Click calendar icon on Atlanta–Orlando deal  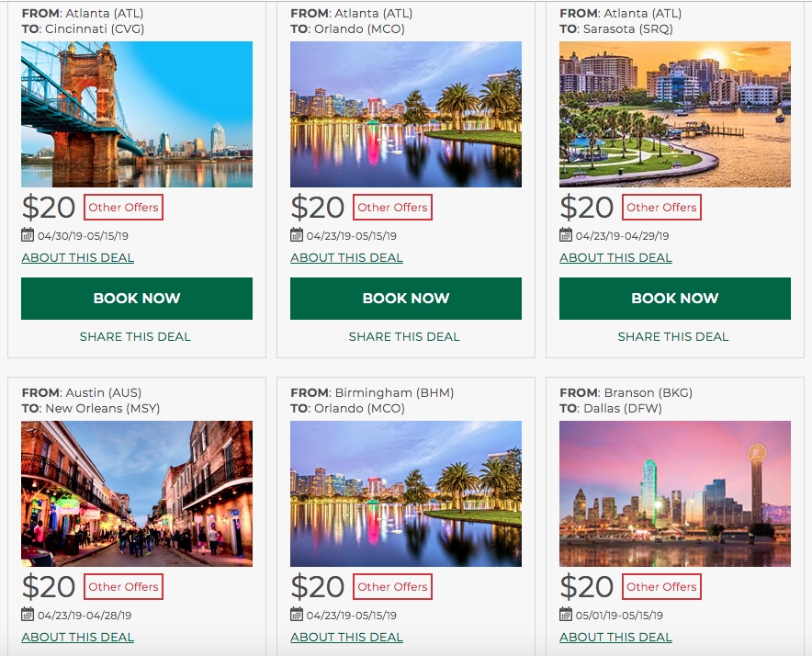point(297,235)
